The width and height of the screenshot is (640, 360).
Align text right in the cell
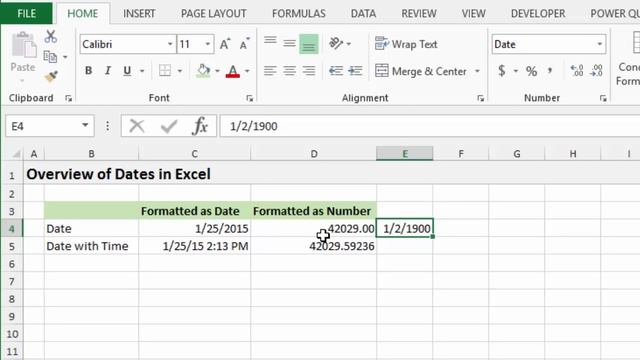click(309, 71)
